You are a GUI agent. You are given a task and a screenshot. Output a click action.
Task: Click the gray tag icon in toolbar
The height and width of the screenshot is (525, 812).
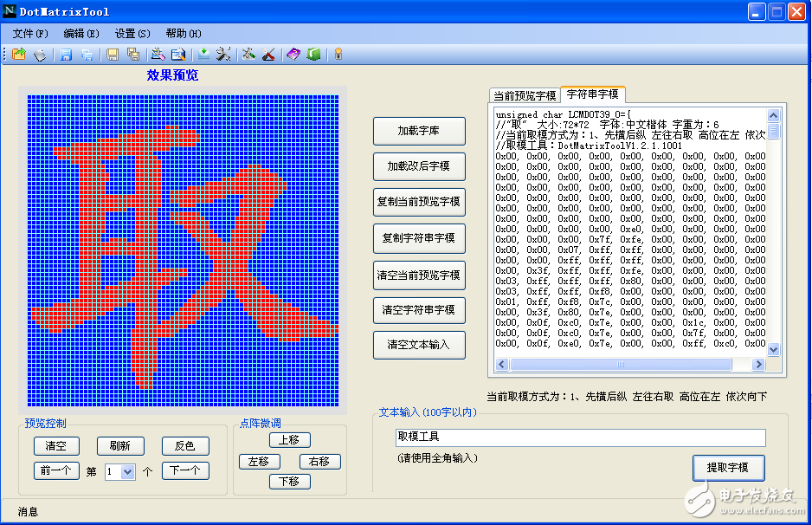click(x=40, y=55)
